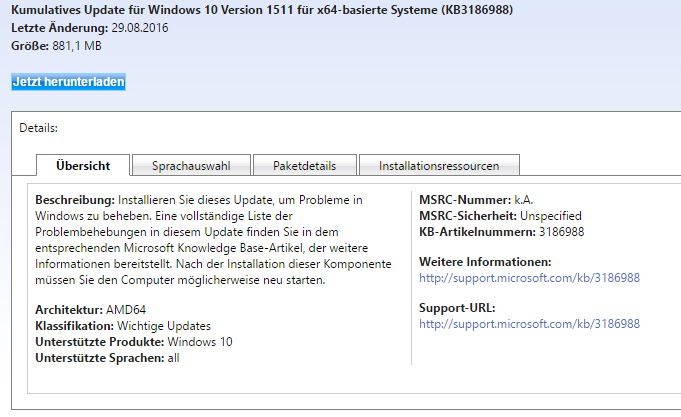Switch to the Übersicht tab
The image size is (681, 417).
(82, 165)
